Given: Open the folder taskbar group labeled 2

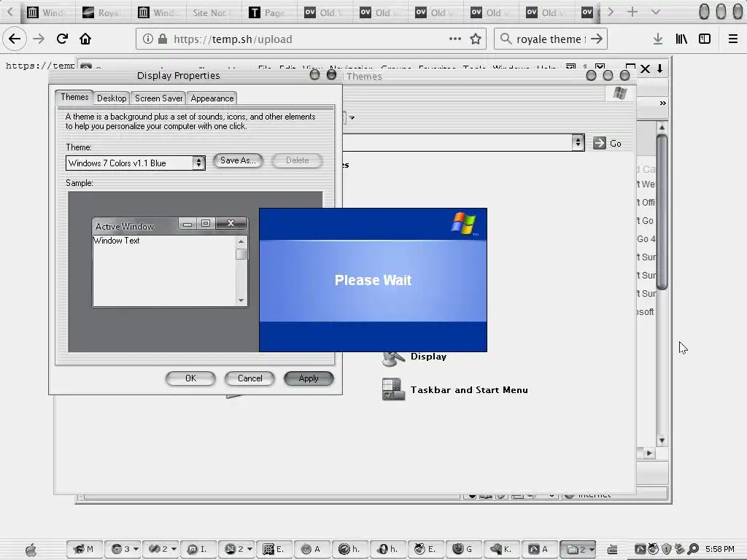Looking at the screenshot, I should tap(578, 549).
